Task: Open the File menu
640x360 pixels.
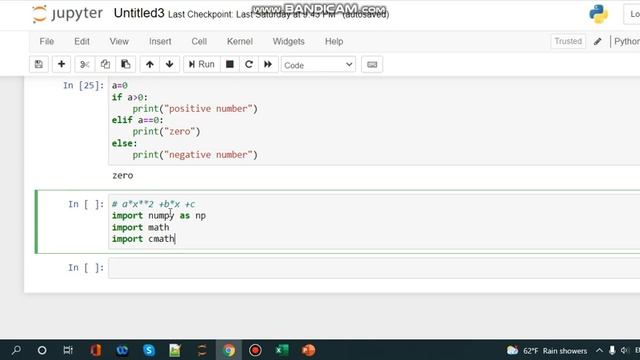Action: pos(47,42)
